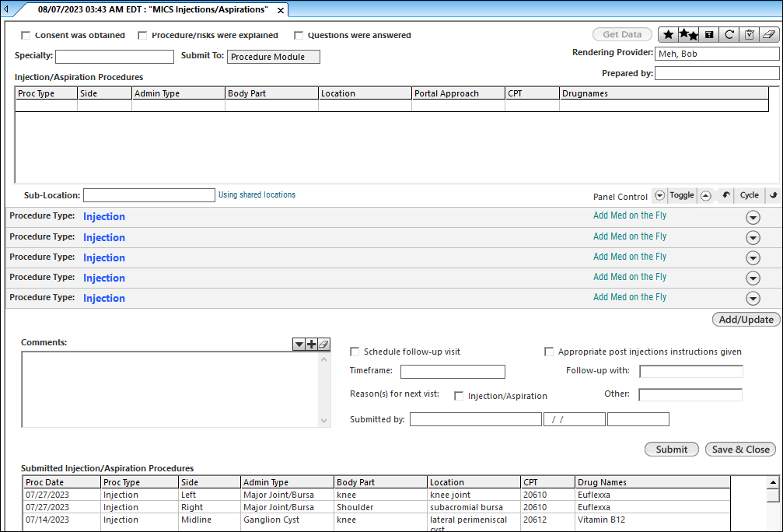Screen dimensions: 783x532
Task: Click the Toggle panel control button
Action: (682, 195)
